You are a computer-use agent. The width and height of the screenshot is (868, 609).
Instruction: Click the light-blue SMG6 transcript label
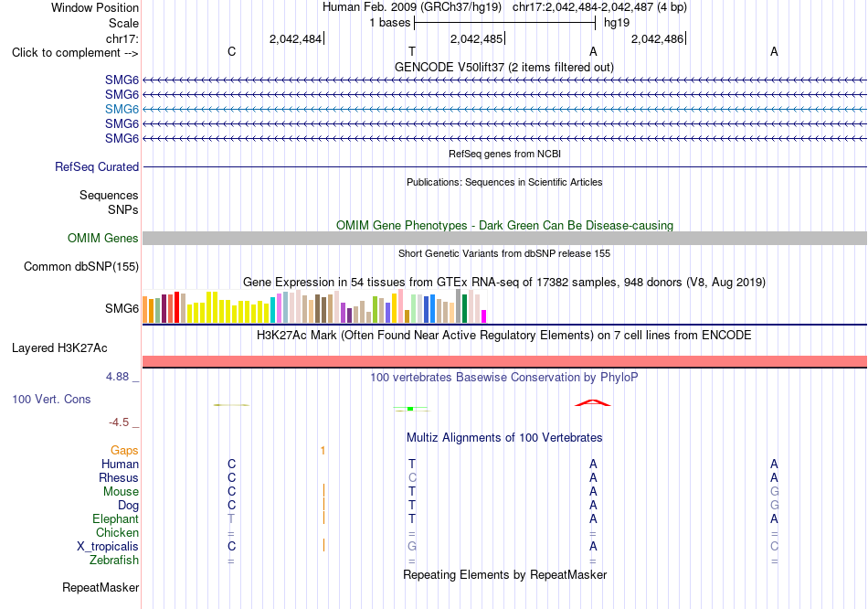[x=122, y=109]
